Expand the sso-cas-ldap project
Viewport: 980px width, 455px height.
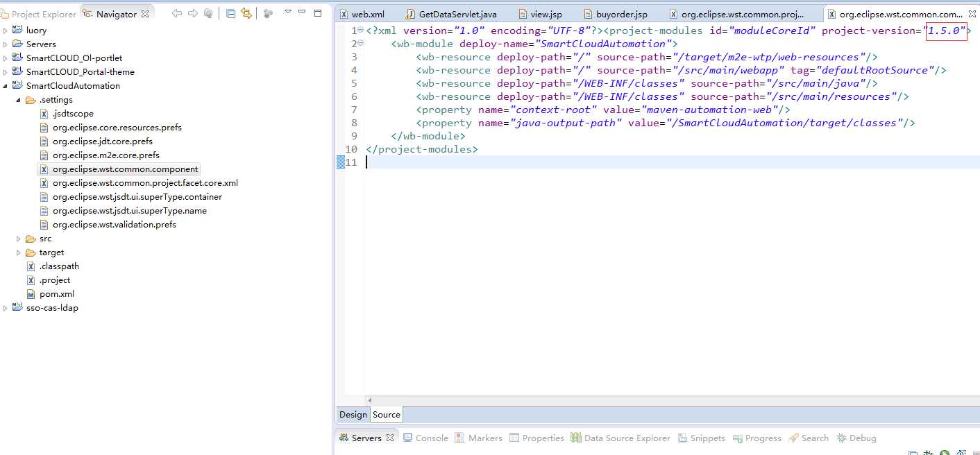coord(6,308)
